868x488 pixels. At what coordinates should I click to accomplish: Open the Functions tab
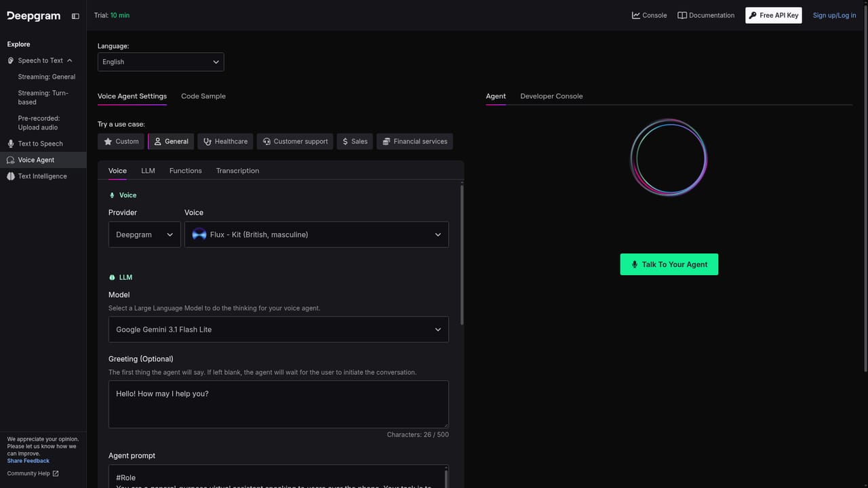coord(186,171)
